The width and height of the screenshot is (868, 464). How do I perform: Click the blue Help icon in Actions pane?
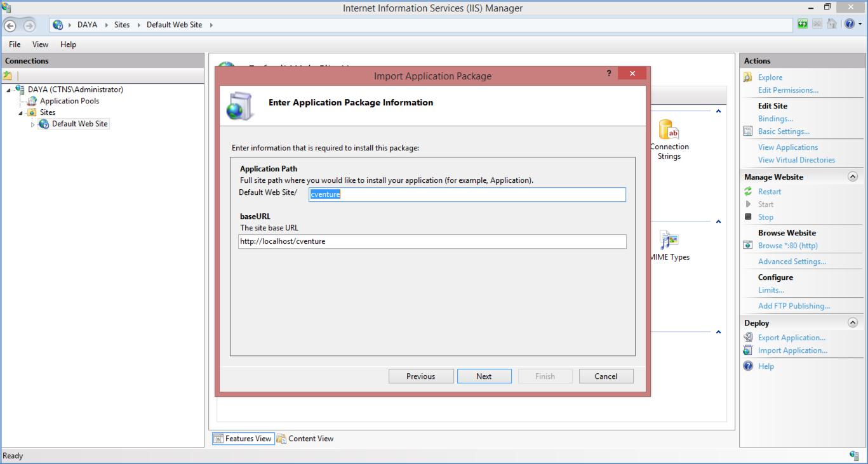click(x=748, y=366)
